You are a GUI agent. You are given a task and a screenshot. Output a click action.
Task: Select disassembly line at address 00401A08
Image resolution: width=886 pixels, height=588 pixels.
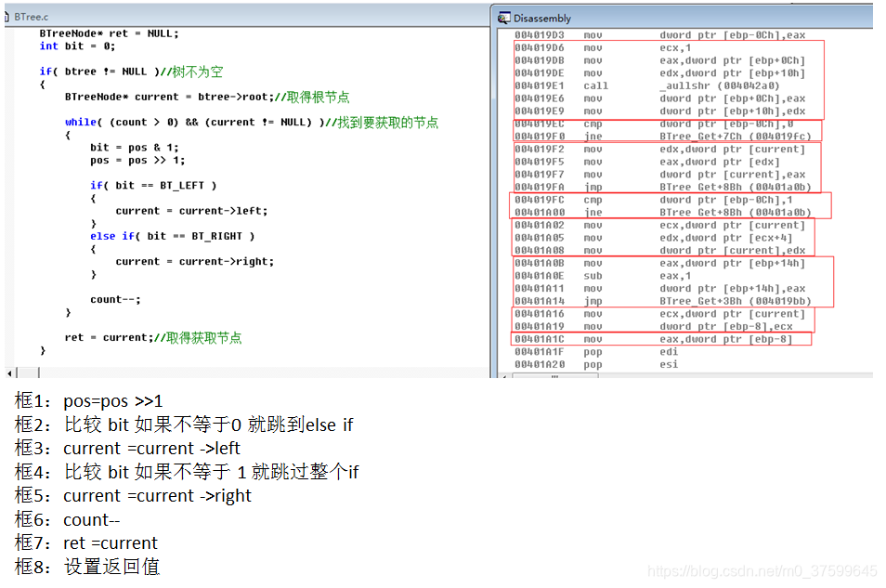pyautogui.click(x=659, y=251)
